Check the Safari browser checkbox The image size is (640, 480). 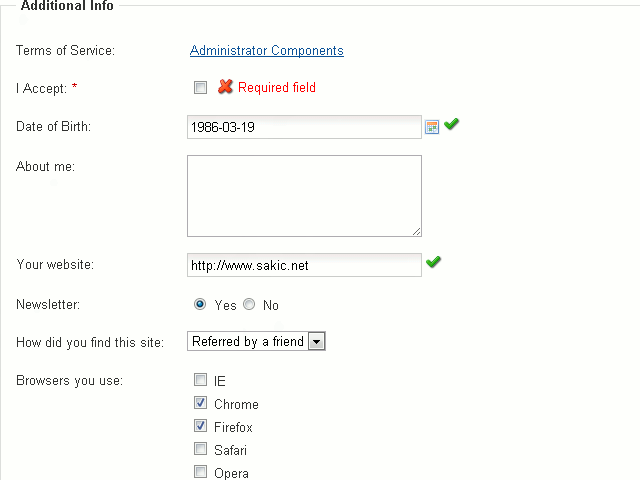(200, 449)
